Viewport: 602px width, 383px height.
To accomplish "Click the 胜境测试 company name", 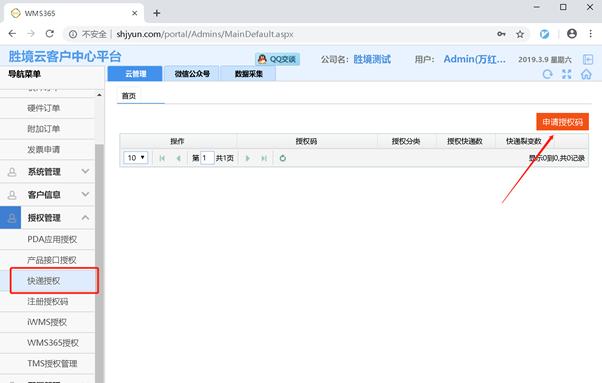I will pos(372,59).
